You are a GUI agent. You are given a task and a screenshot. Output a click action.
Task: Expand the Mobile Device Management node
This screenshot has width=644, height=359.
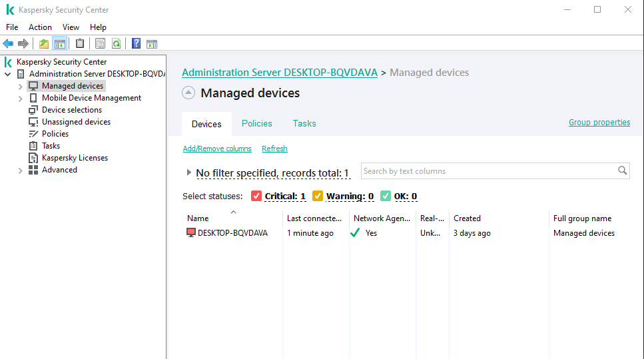point(20,99)
